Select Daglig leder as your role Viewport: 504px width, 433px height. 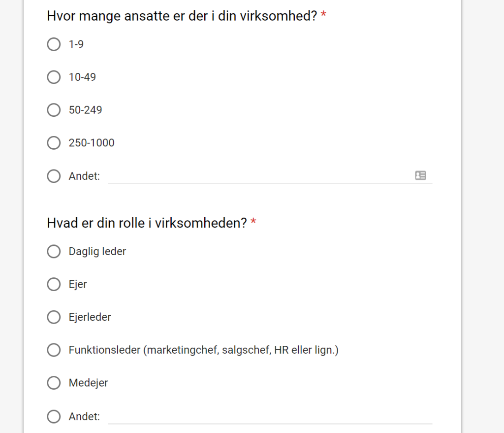(54, 251)
